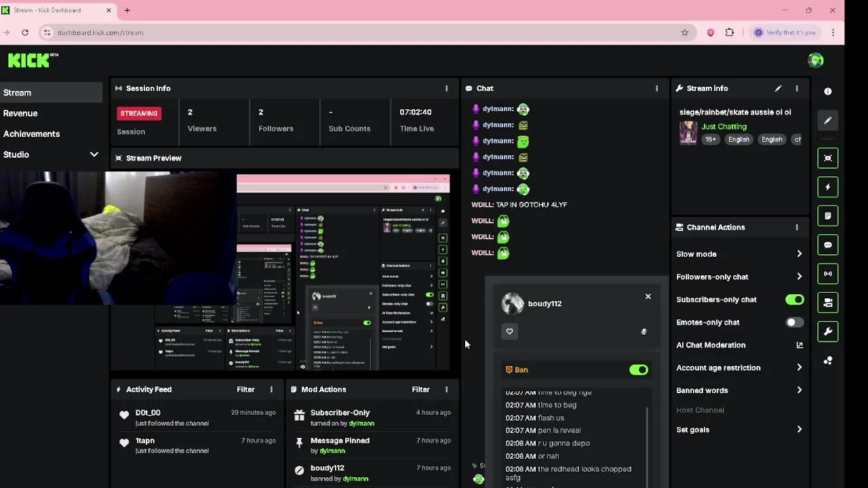Screen dimensions: 868x488
Task: Open Session Info panel three-dot menu
Action: (446, 88)
